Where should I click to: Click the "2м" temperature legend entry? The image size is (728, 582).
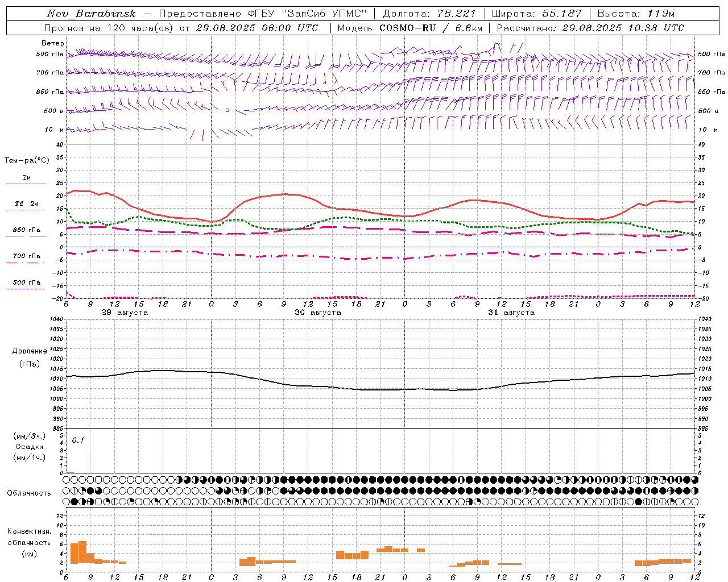coord(27,177)
